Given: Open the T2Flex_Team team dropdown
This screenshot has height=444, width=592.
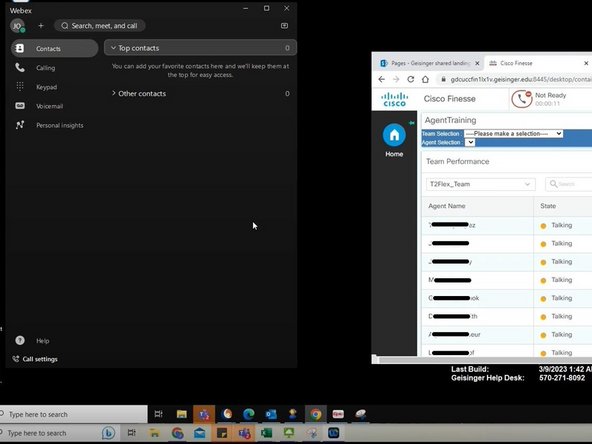Looking at the screenshot, I should coord(480,184).
